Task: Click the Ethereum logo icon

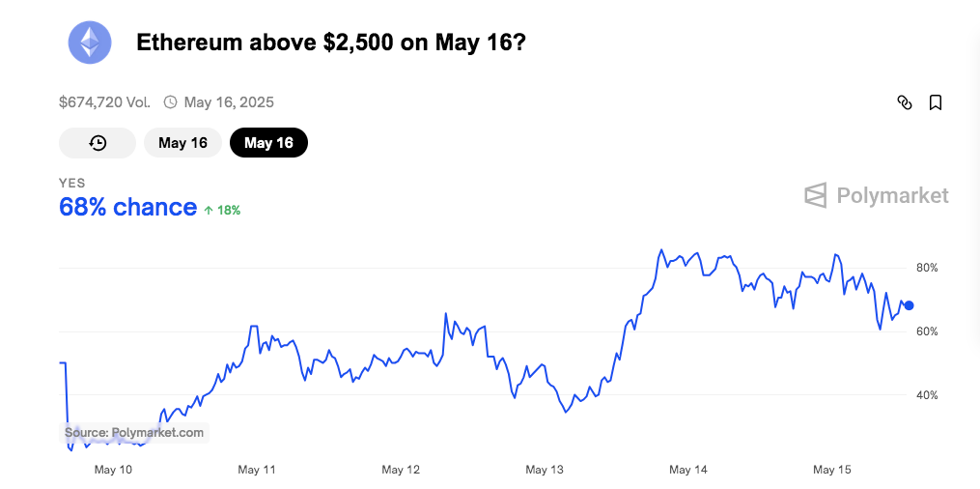Action: (x=90, y=43)
